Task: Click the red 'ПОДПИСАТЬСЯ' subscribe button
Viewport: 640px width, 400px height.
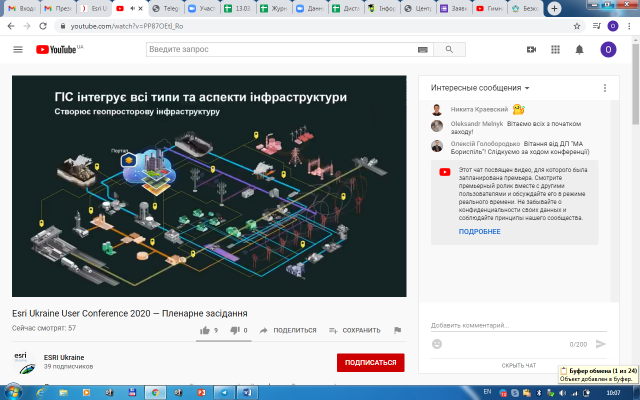Action: [370, 362]
